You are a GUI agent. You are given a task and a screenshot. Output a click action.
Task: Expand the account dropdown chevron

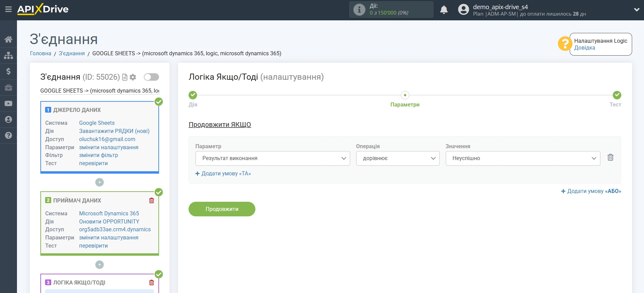point(637,10)
